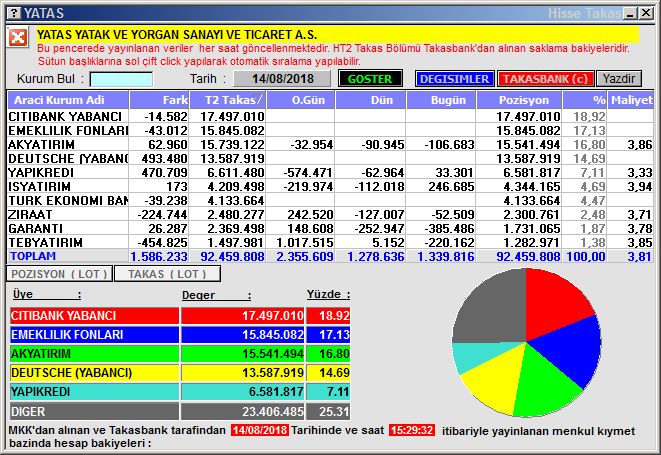Click T2 Takas value 6.611.480
Screen dimensions: 661x455
click(235, 172)
